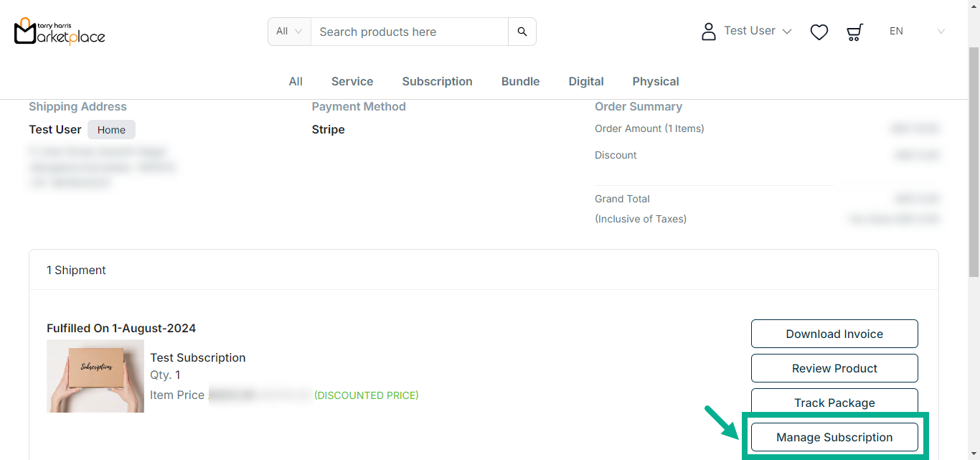Expand the Test User account menu
Viewport: 980px width, 460px height.
(x=757, y=31)
